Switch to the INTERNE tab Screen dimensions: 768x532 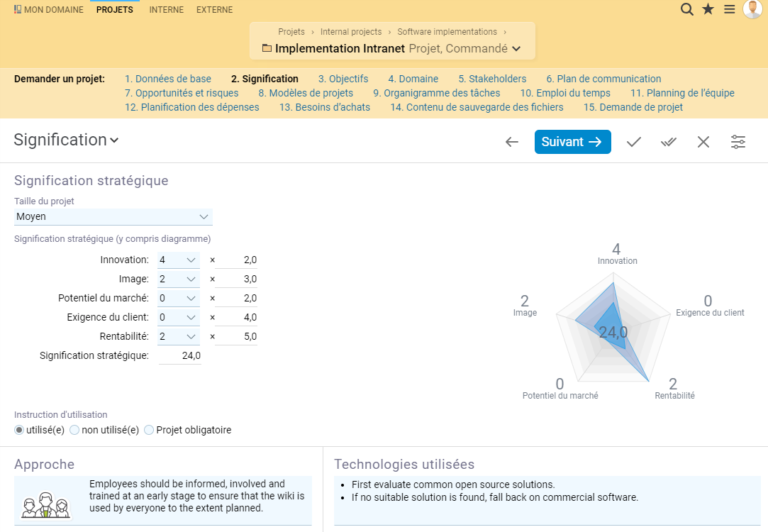[167, 10]
